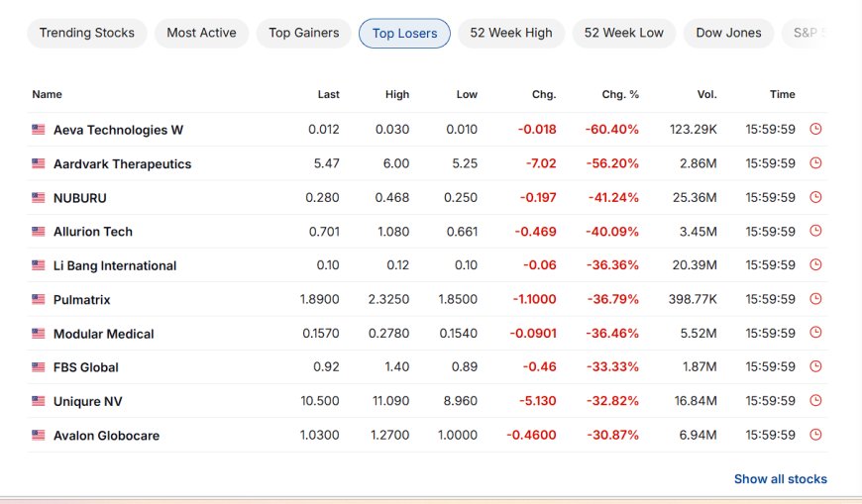
Task: Click the clock icon in NUBURU row
Action: pos(815,197)
